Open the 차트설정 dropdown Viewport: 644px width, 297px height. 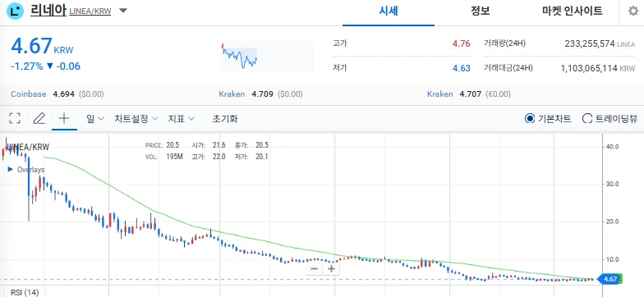click(x=136, y=119)
